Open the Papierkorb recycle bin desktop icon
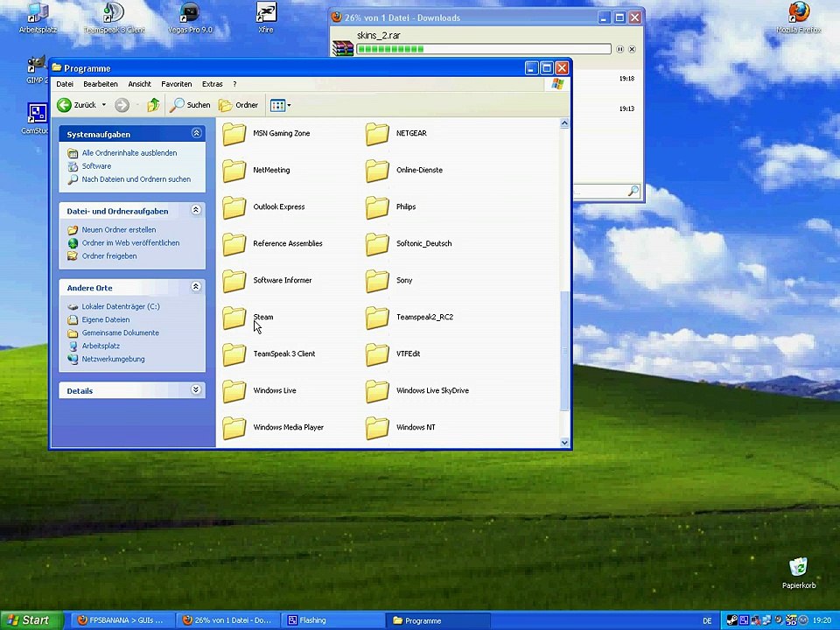Screen dimensions: 840x630 point(798,569)
